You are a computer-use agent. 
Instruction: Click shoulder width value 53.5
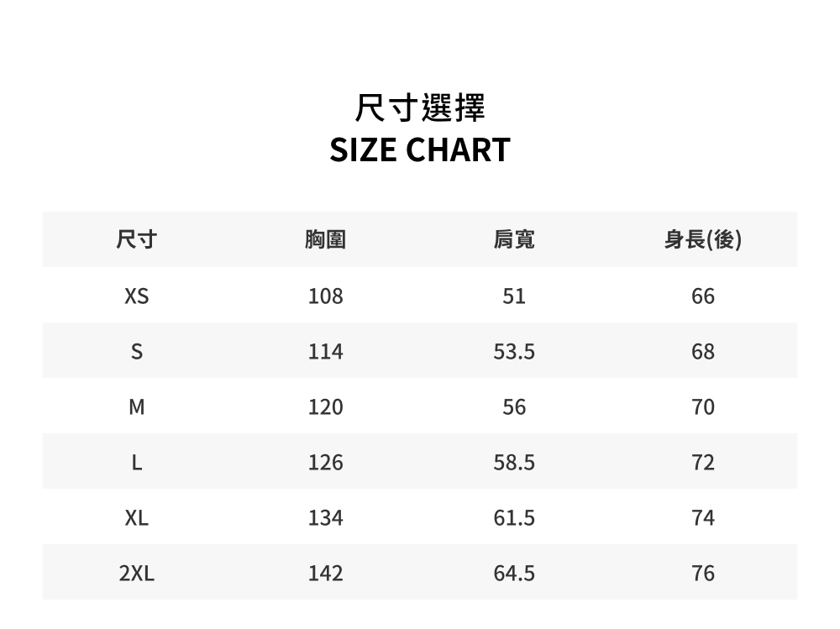514,352
